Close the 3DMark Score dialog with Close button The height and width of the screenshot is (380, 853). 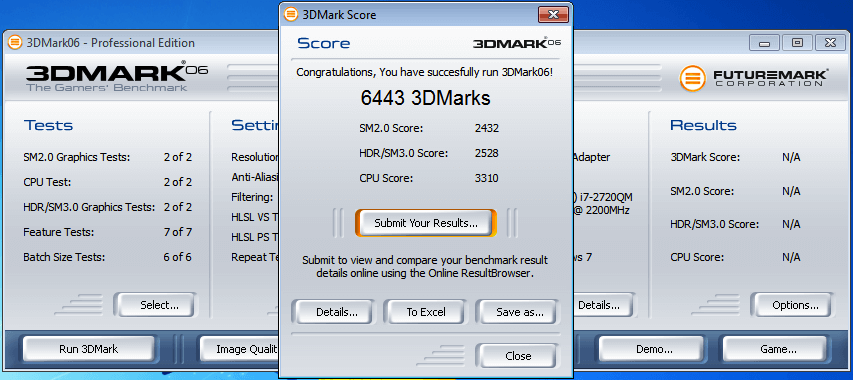[x=517, y=356]
